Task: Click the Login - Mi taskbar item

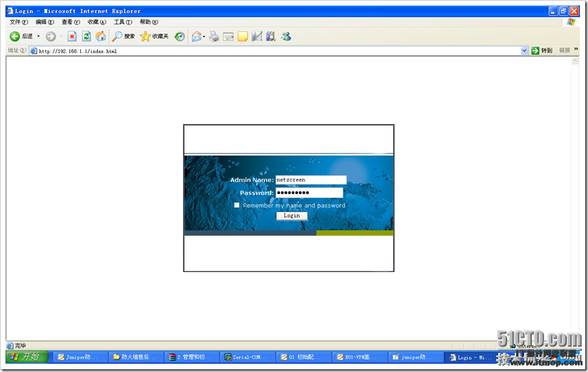Action: point(471,357)
